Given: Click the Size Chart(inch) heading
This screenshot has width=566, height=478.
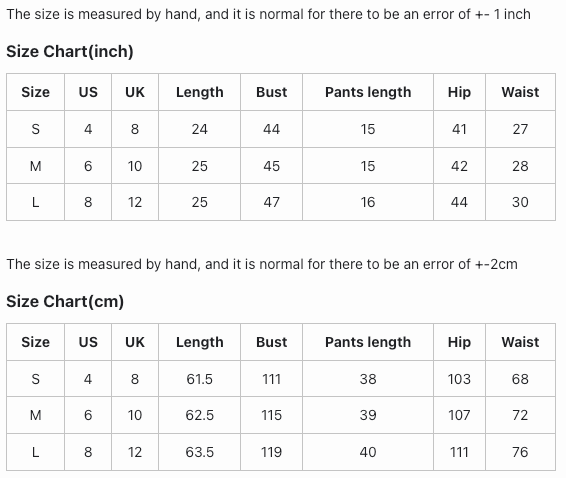Looking at the screenshot, I should [x=70, y=52].
